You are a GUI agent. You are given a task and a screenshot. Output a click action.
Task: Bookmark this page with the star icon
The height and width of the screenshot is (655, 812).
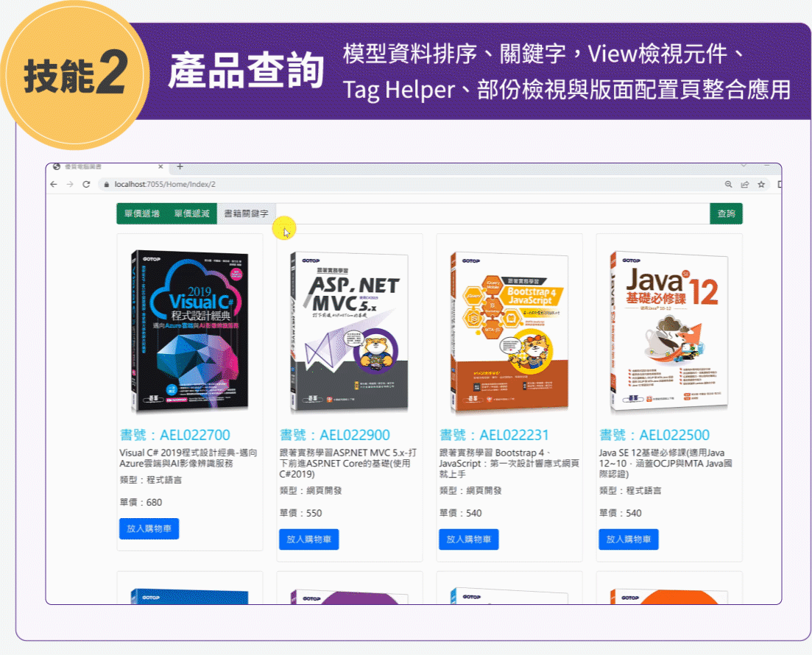(761, 184)
